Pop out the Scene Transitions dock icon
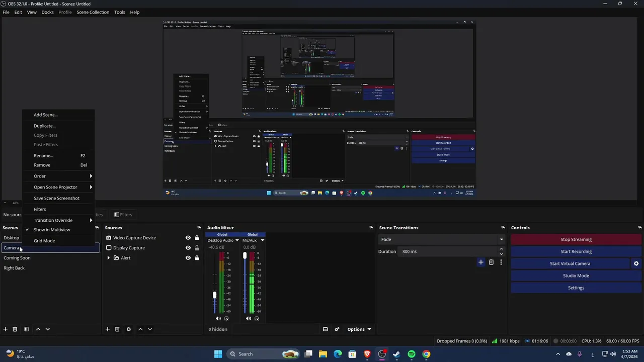The image size is (644, 362). 503,228
